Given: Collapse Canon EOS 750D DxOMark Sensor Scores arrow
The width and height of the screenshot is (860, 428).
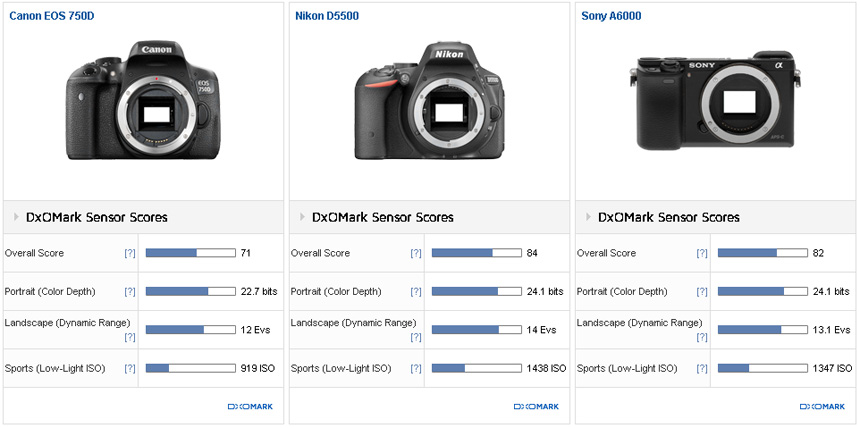Looking at the screenshot, I should pyautogui.click(x=16, y=217).
